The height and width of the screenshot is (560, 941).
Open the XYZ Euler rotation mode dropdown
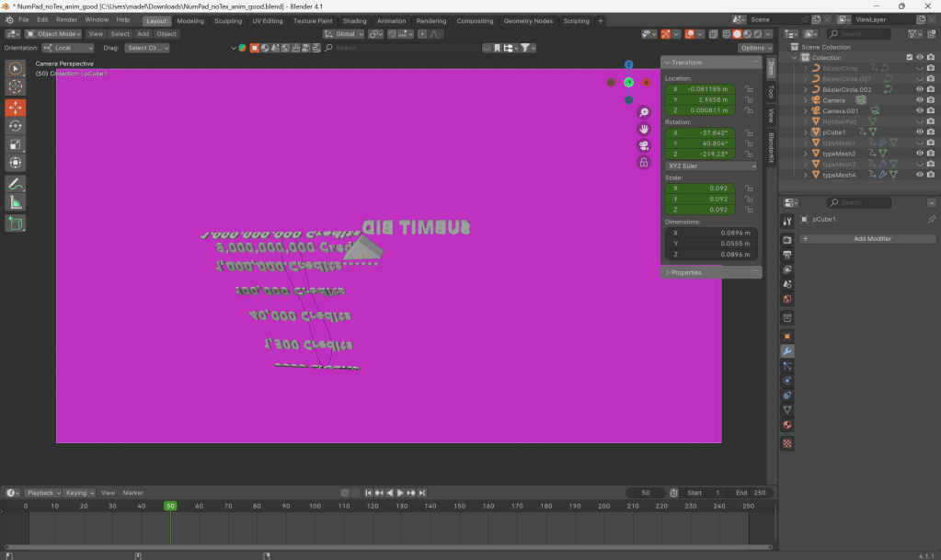(x=710, y=166)
